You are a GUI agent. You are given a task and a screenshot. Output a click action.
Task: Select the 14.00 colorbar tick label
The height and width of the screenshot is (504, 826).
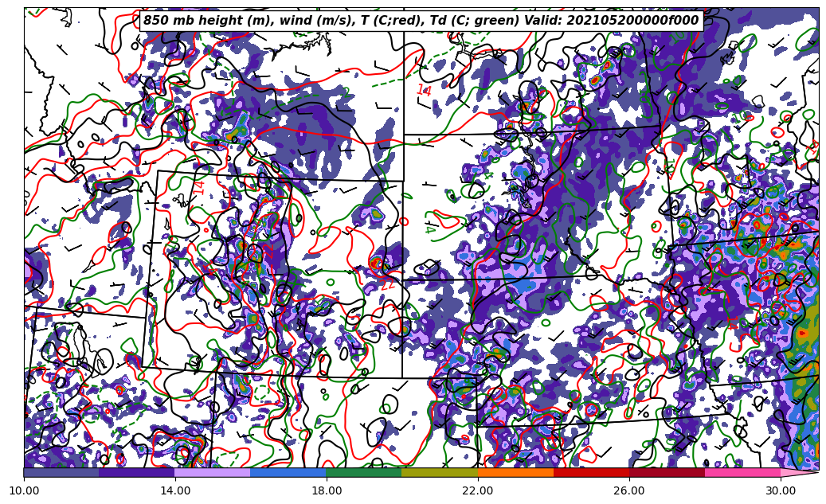pos(175,490)
